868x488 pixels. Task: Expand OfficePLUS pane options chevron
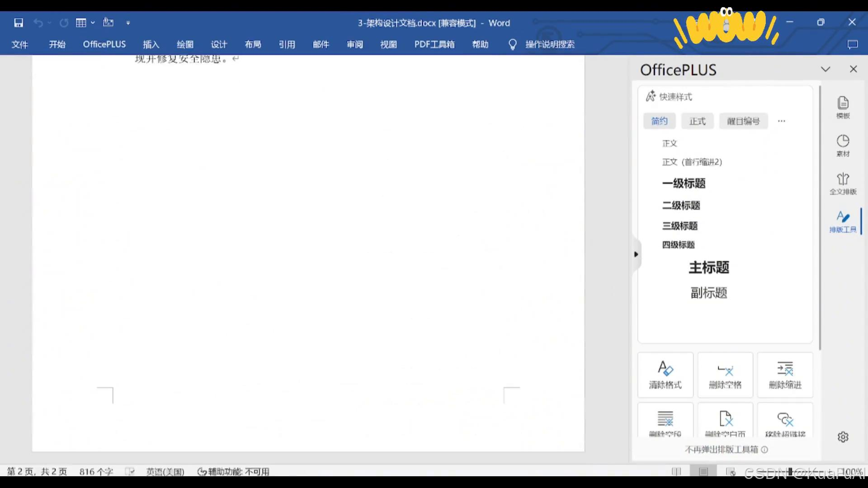pyautogui.click(x=826, y=69)
